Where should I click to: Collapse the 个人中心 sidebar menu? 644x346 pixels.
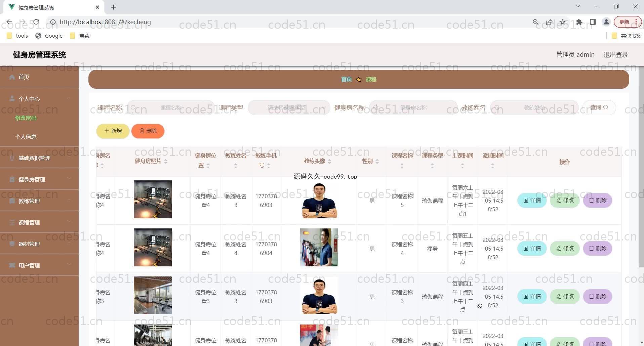39,98
